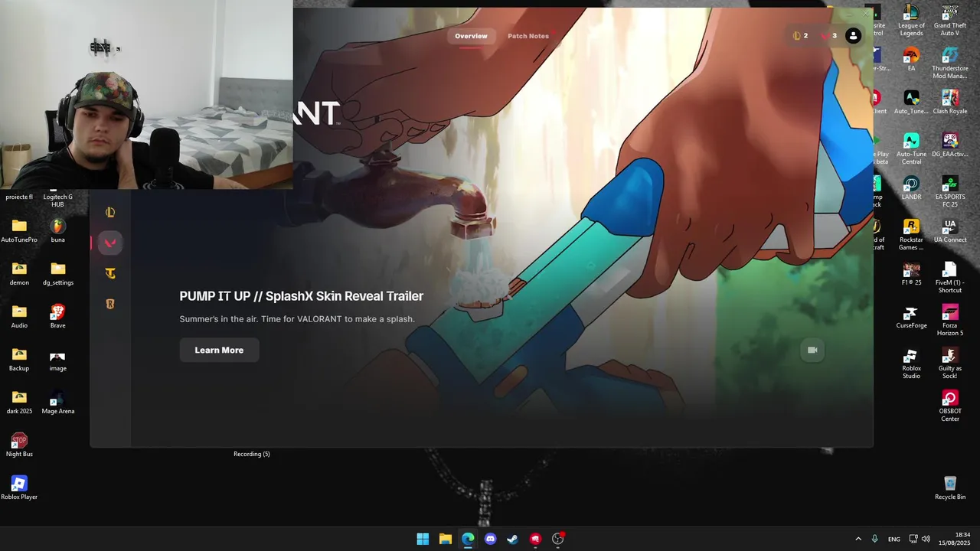Click the gold currency counter showing 2
Screen dimensions: 980x551
800,36
